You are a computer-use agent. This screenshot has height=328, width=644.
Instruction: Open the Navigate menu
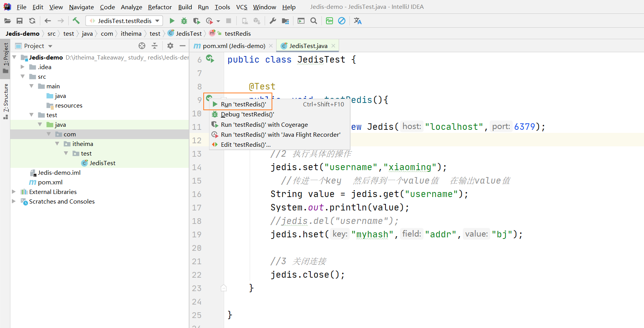[81, 7]
